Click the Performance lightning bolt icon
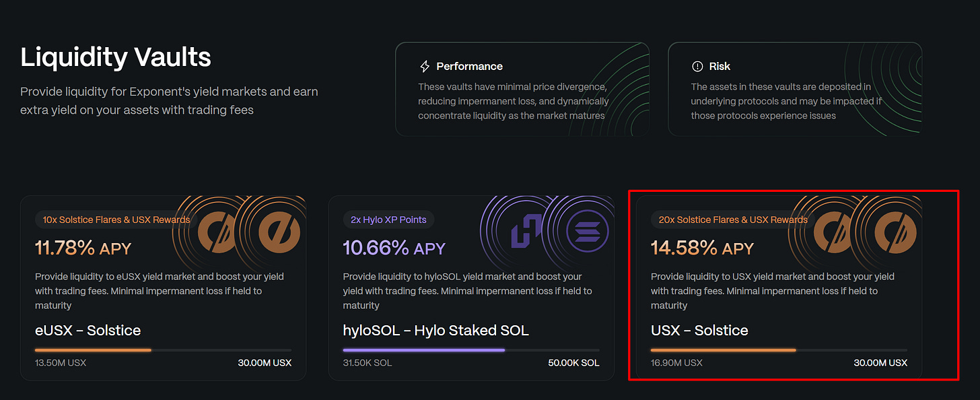The height and width of the screenshot is (400, 980). 425,66
